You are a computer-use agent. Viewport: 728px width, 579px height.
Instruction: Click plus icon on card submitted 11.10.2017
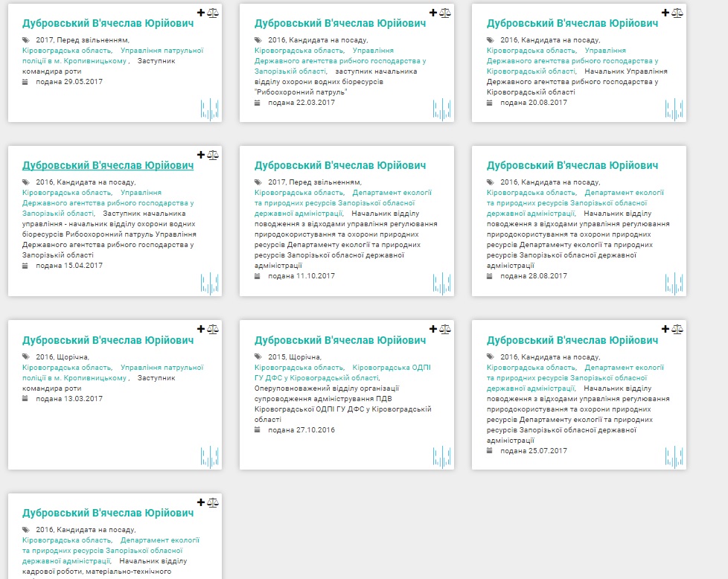[433, 154]
